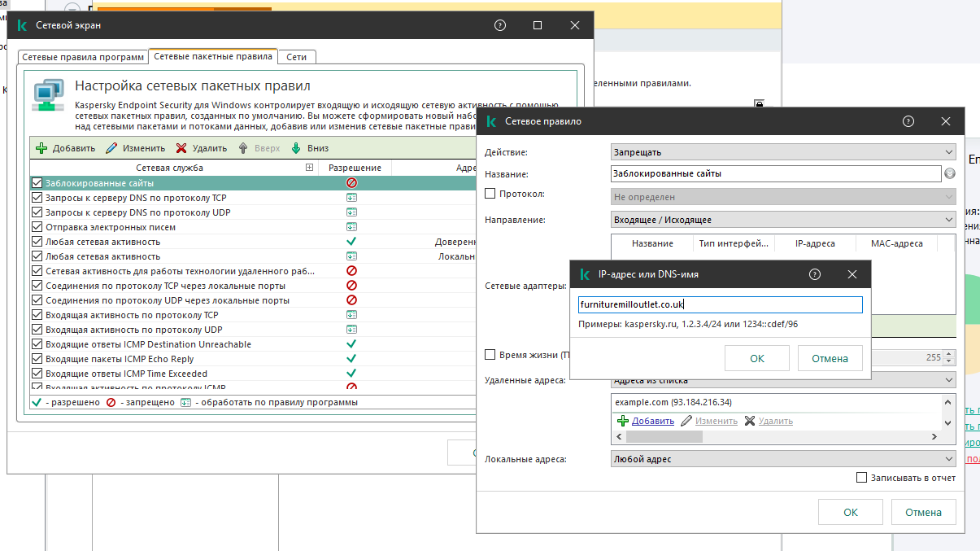Click the MAC-адреса column header
This screenshot has height=551, width=980.
tap(896, 243)
